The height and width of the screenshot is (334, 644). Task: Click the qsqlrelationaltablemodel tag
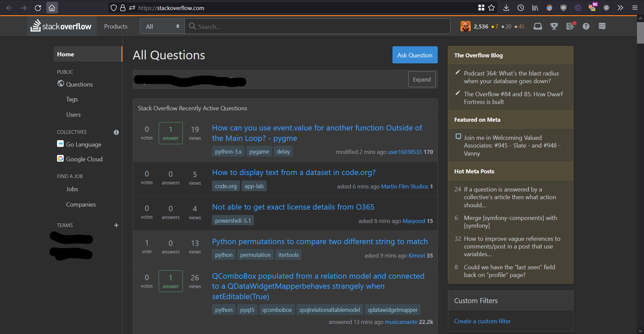tap(330, 310)
